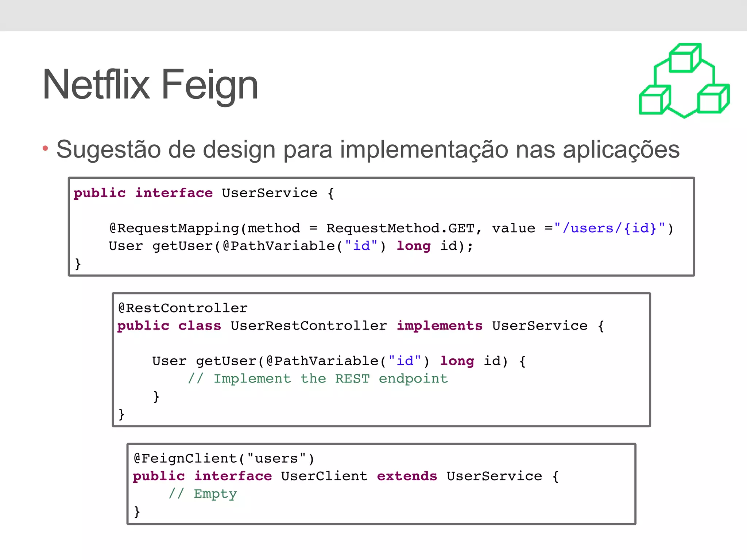The width and height of the screenshot is (747, 560).
Task: Click 'User getUser(@PathVariable("id") long id);' declaration
Action: click(291, 246)
